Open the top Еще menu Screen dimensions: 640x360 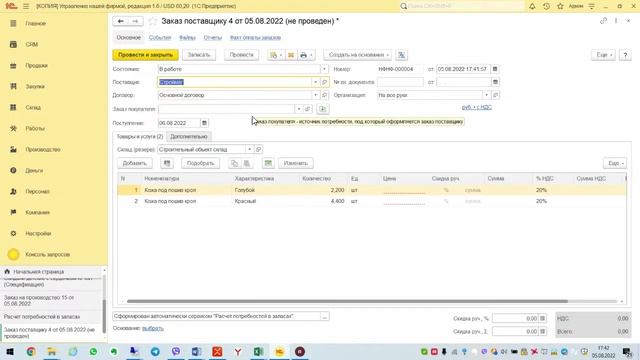pos(603,55)
